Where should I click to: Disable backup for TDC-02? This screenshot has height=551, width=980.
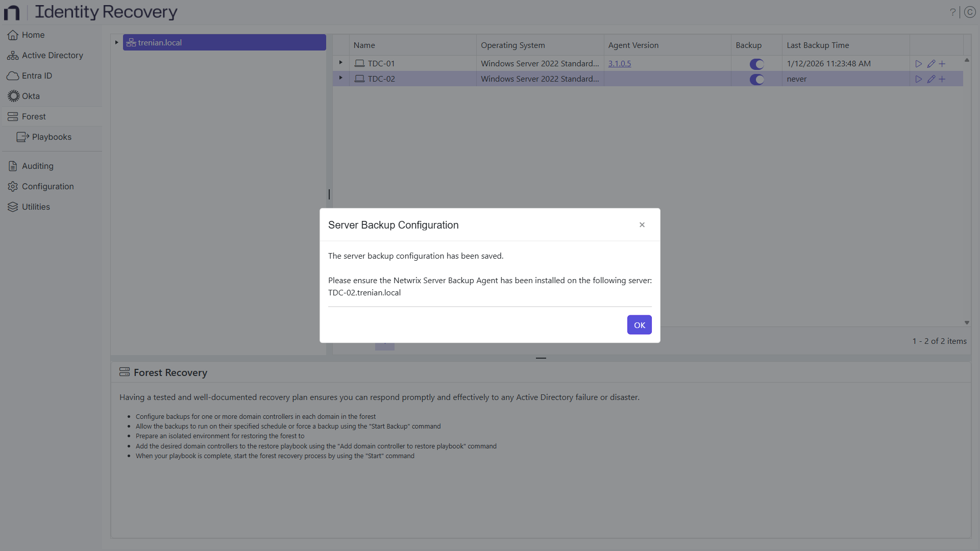coord(756,80)
